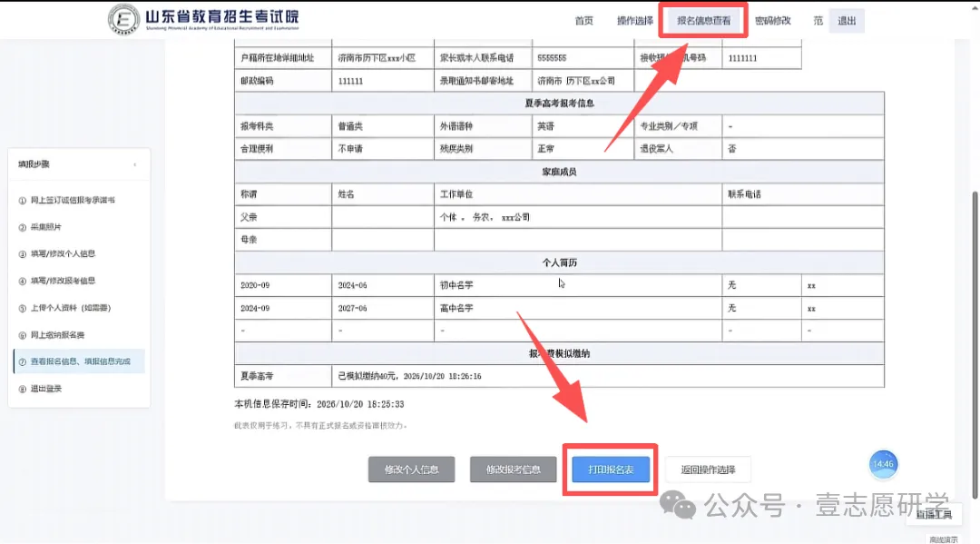This screenshot has width=980, height=544.
Task: Click the 修改报考信息 button
Action: tap(513, 470)
